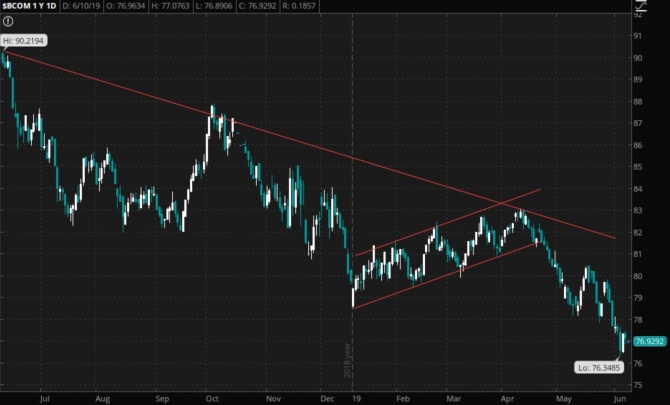Click the Feb label on time axis
670x405 pixels.
pos(403,399)
